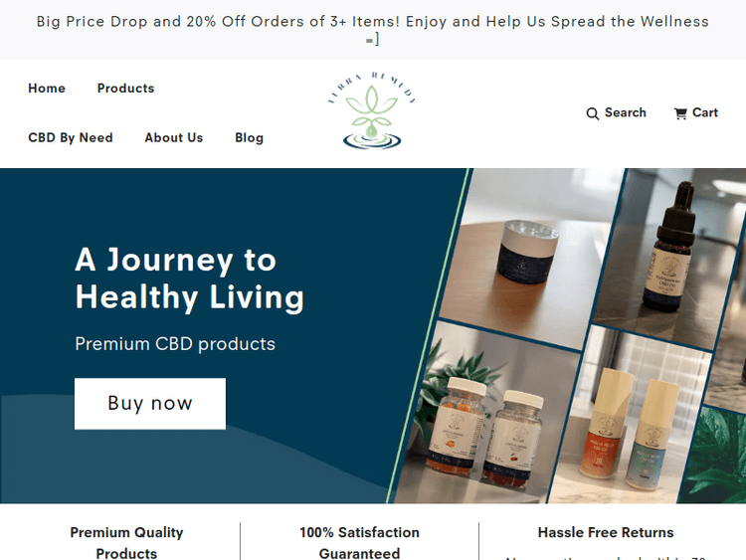The width and height of the screenshot is (746, 560).
Task: Click the A Journey to Healthy Living heading
Action: [189, 279]
